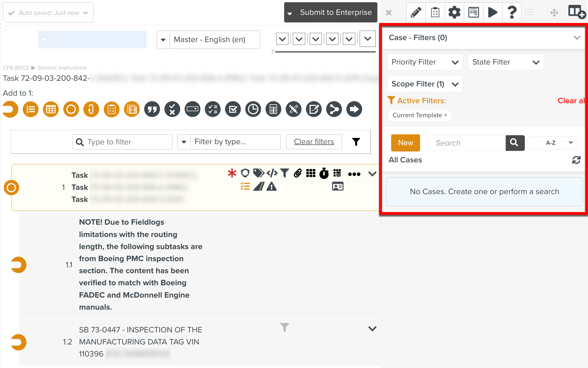Click the play button in top toolbar
Screen dimensions: 588x368
tap(493, 12)
